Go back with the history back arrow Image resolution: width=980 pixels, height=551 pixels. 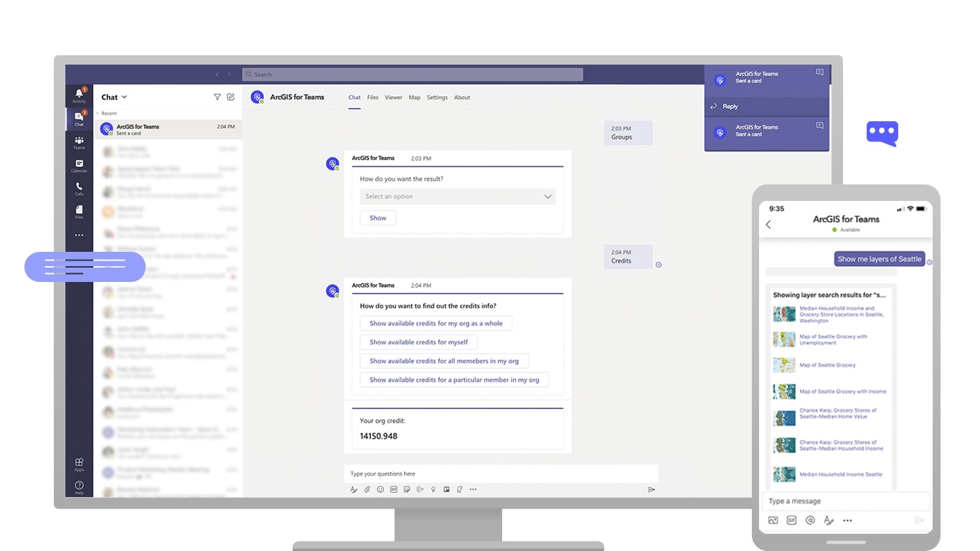217,75
